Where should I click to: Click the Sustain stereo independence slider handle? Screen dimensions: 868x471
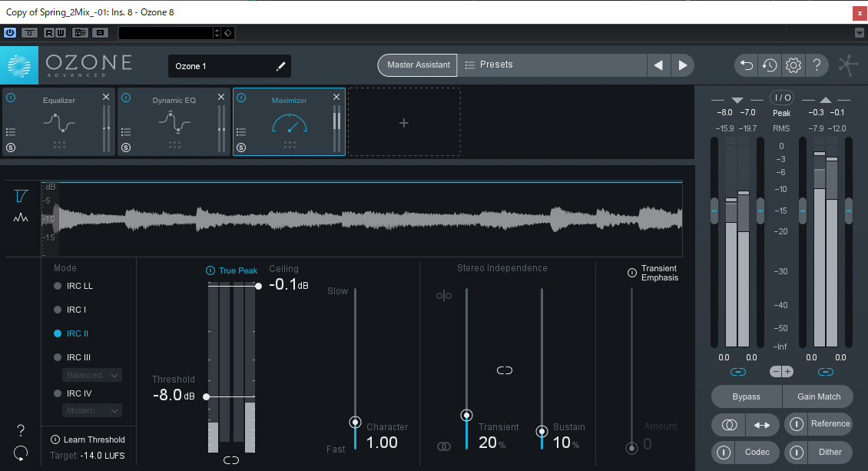(x=542, y=431)
